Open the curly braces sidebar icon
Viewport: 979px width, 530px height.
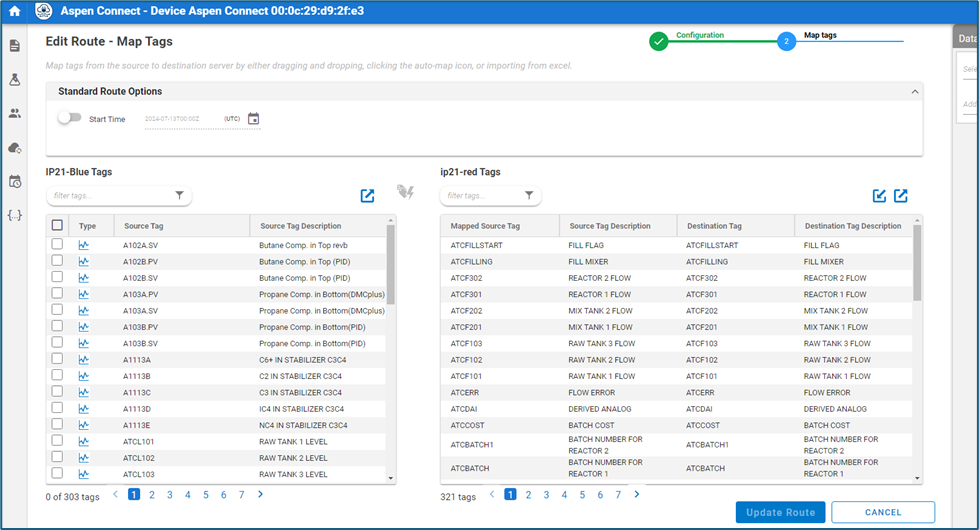[x=14, y=215]
